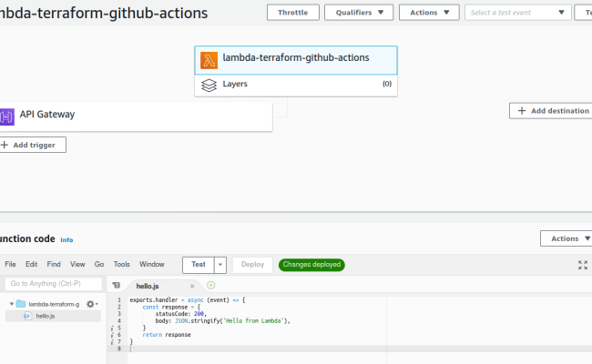Focus the Go to Anything search field

coord(53,284)
